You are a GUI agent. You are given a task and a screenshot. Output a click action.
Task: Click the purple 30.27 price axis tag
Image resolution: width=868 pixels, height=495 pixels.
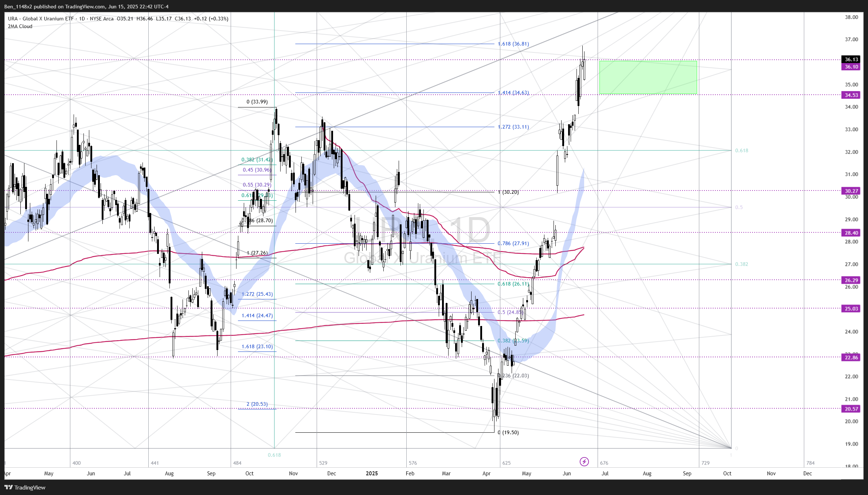tap(851, 191)
